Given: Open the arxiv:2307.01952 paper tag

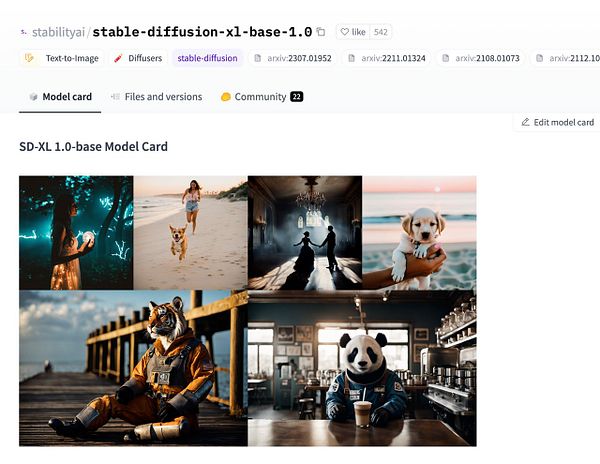Looking at the screenshot, I should pyautogui.click(x=292, y=58).
